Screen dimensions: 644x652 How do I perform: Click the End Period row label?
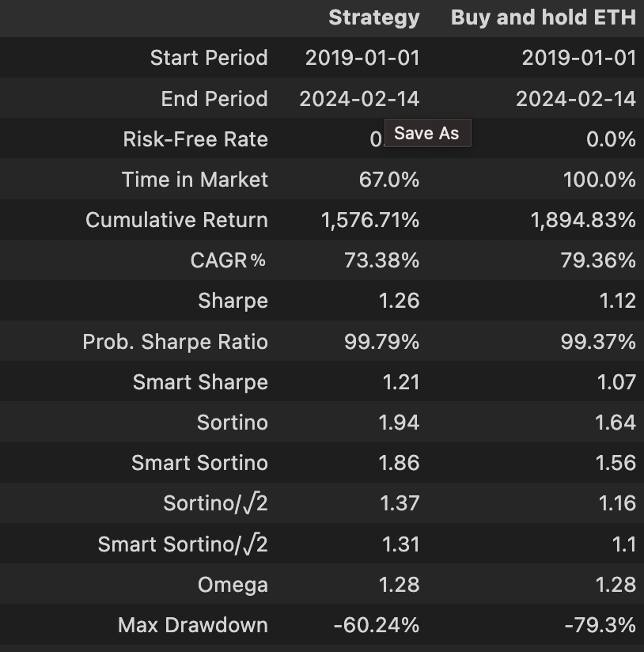pos(214,99)
